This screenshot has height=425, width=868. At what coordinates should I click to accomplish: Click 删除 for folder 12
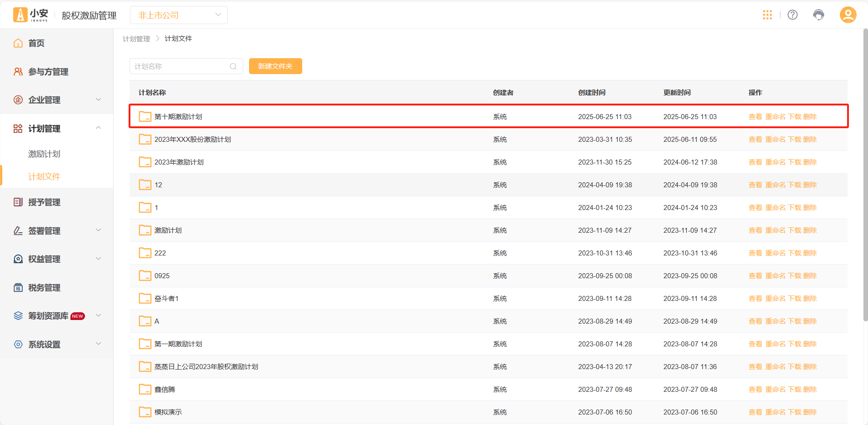pyautogui.click(x=810, y=185)
